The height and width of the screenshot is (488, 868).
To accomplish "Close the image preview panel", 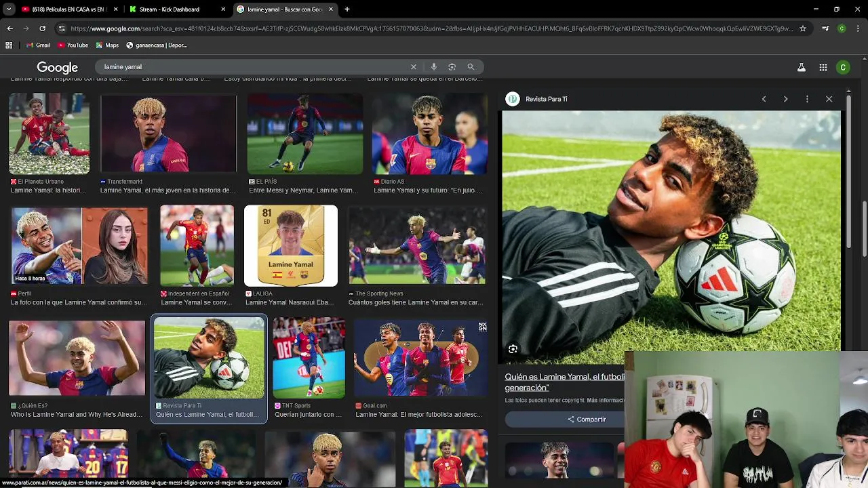I will click(x=829, y=99).
